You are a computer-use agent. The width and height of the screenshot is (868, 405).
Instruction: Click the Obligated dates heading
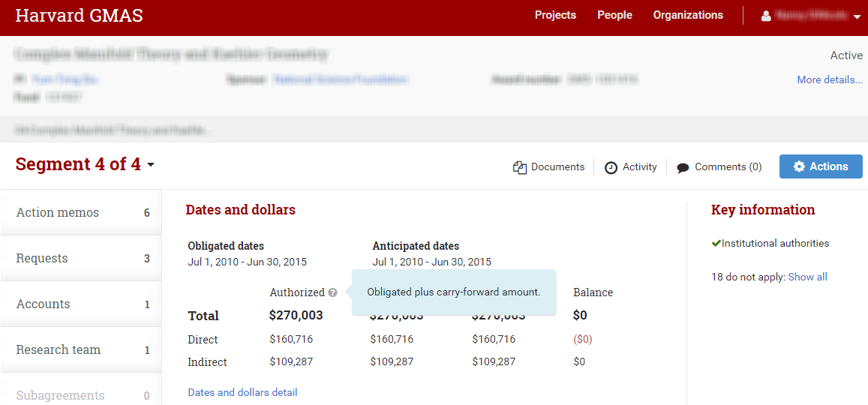(x=226, y=246)
